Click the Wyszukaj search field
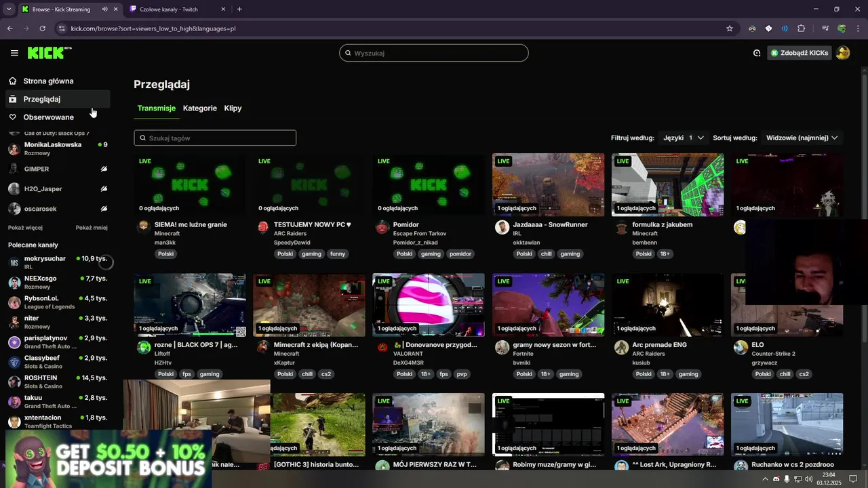The height and width of the screenshot is (488, 868). click(x=434, y=53)
